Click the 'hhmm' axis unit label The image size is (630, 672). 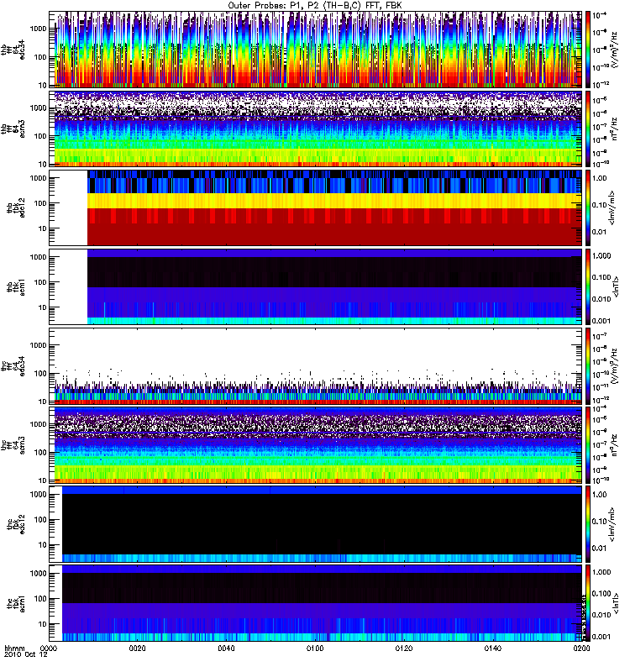[x=14, y=648]
